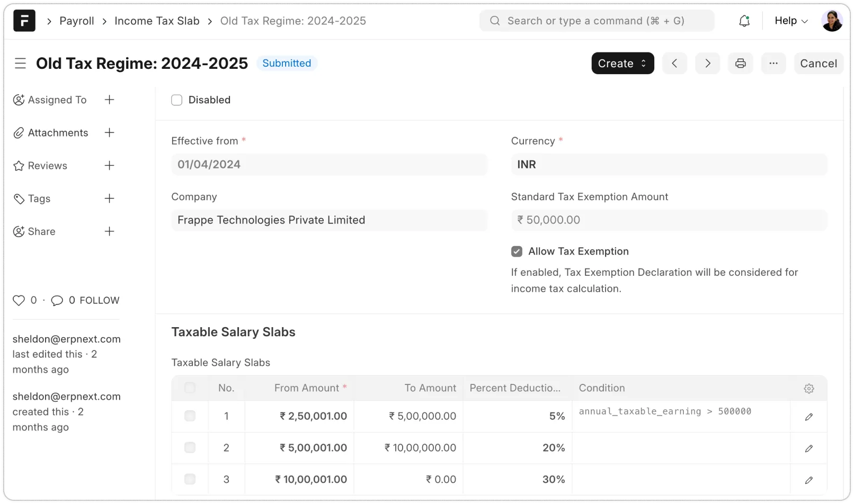Screen dimensions: 854x504
Task: Click the print icon
Action: 740,64
